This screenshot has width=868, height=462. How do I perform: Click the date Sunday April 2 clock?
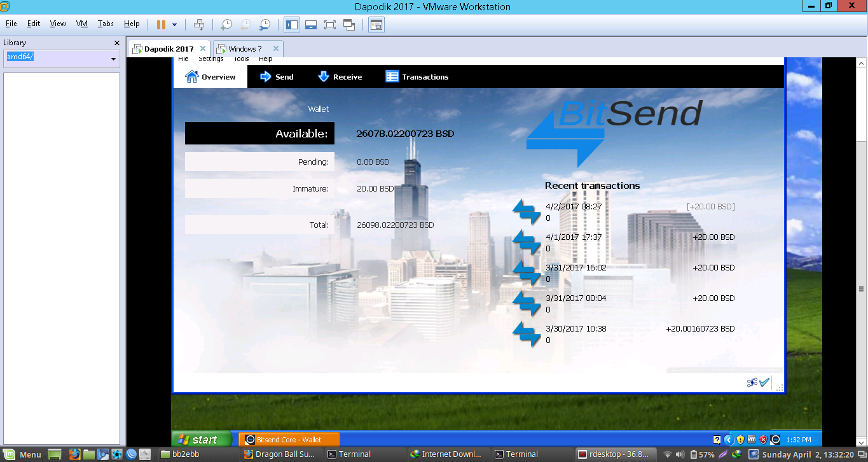(808, 454)
